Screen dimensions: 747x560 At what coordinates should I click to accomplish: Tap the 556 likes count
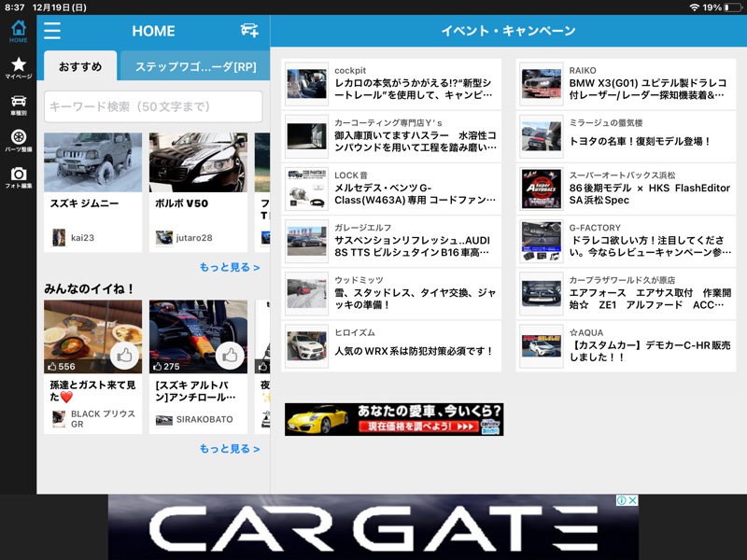62,366
